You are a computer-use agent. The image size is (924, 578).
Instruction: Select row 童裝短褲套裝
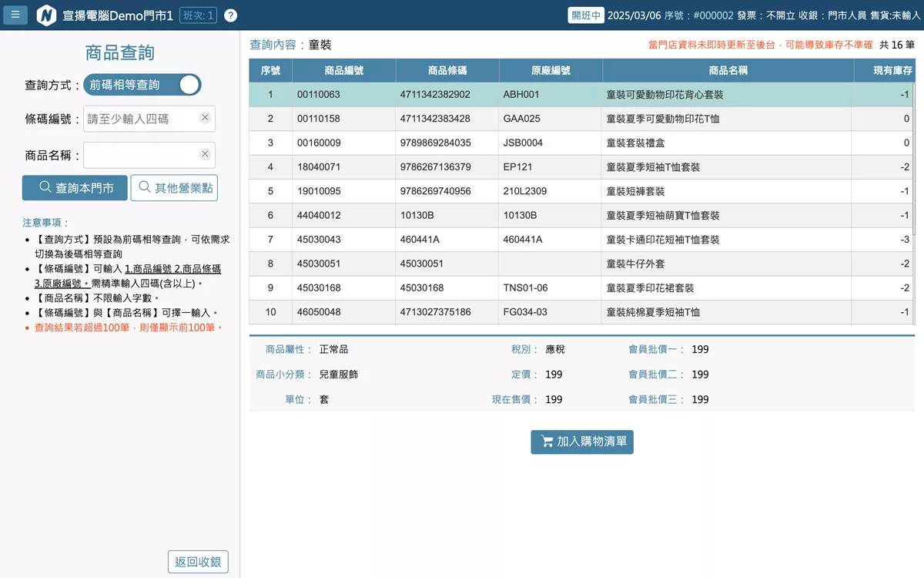[x=581, y=191]
